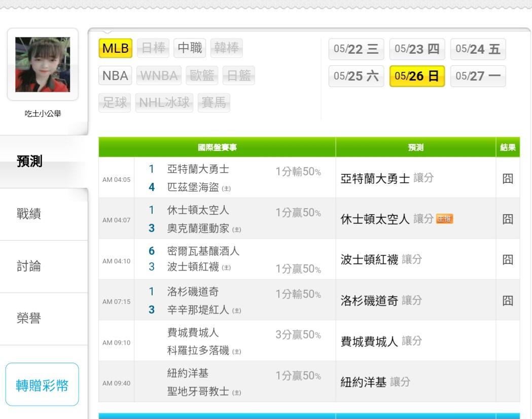Click team 紐約洋基 in the matches column
This screenshot has height=419, width=532.
pos(188,373)
